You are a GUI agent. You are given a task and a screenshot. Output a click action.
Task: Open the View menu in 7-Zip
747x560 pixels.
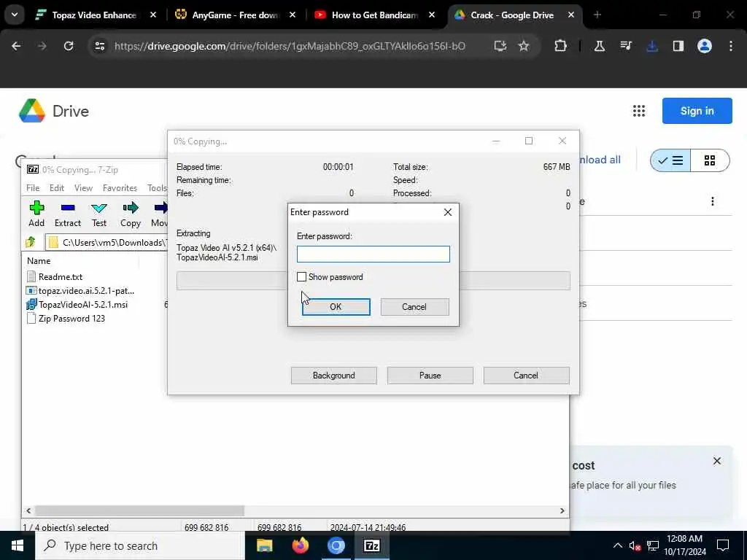click(x=83, y=188)
